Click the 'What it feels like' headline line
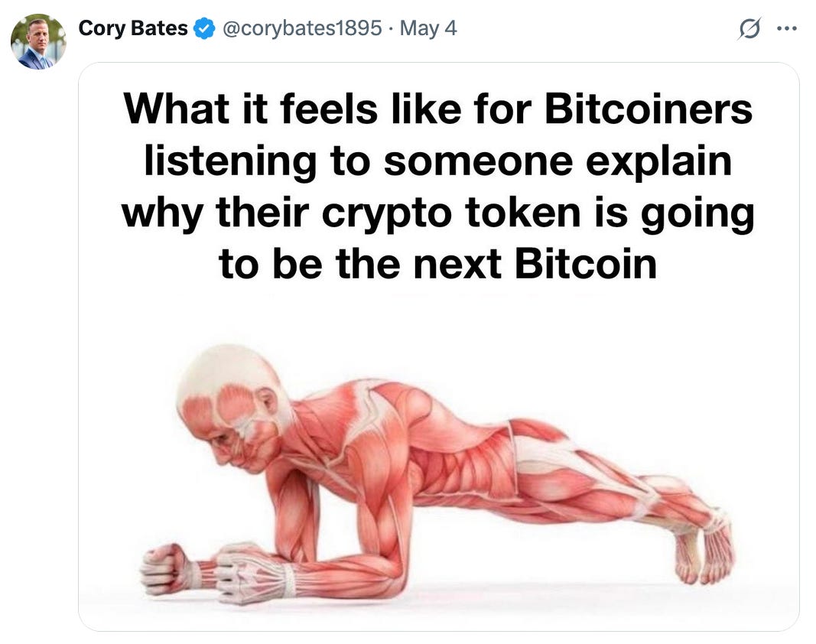The height and width of the screenshot is (644, 816). 437,109
